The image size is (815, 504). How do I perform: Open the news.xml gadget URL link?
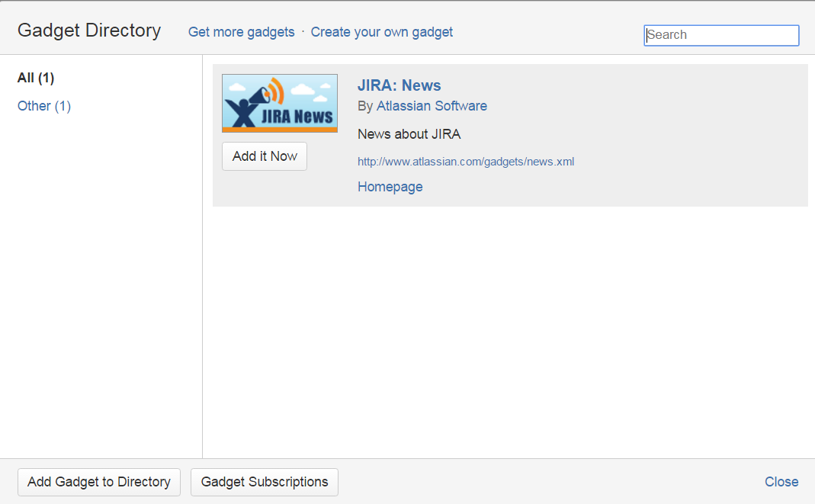click(466, 162)
